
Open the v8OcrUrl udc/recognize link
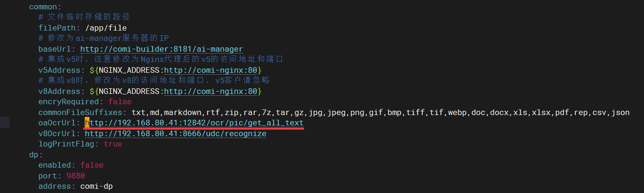tap(175, 134)
